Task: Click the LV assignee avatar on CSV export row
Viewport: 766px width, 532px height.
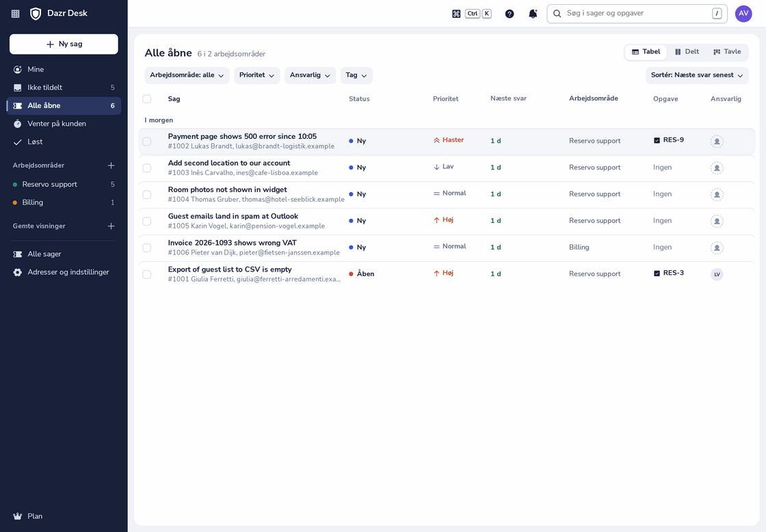Action: point(717,275)
